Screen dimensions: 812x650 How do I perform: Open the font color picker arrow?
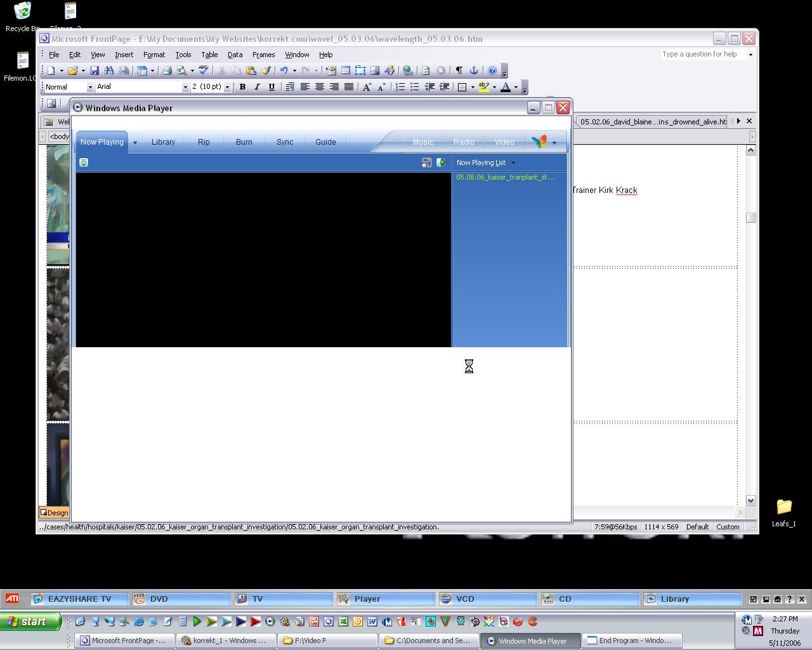516,87
